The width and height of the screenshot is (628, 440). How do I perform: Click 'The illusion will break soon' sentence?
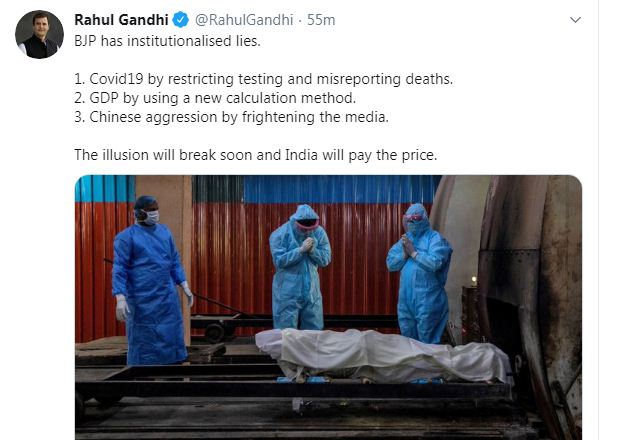[x=256, y=155]
